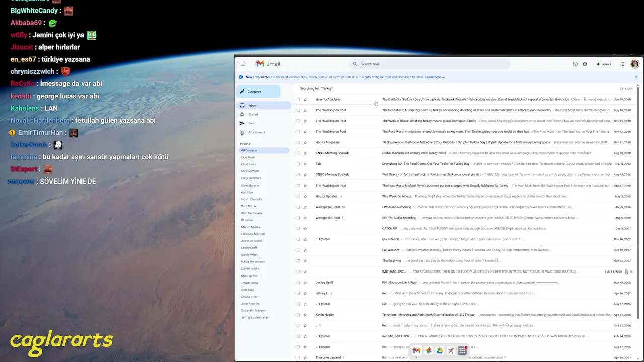Tick the Lesley Groff email checkbox

298,283
